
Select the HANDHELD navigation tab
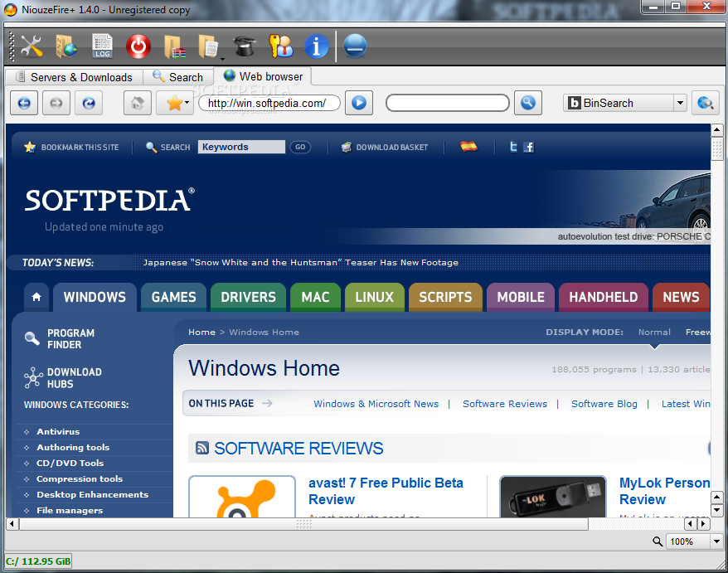coord(604,297)
